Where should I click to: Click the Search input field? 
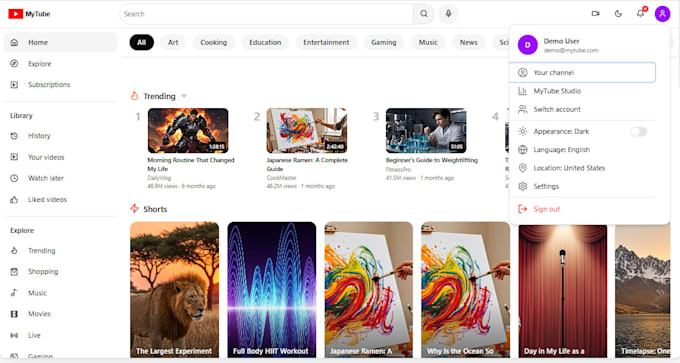click(x=266, y=14)
